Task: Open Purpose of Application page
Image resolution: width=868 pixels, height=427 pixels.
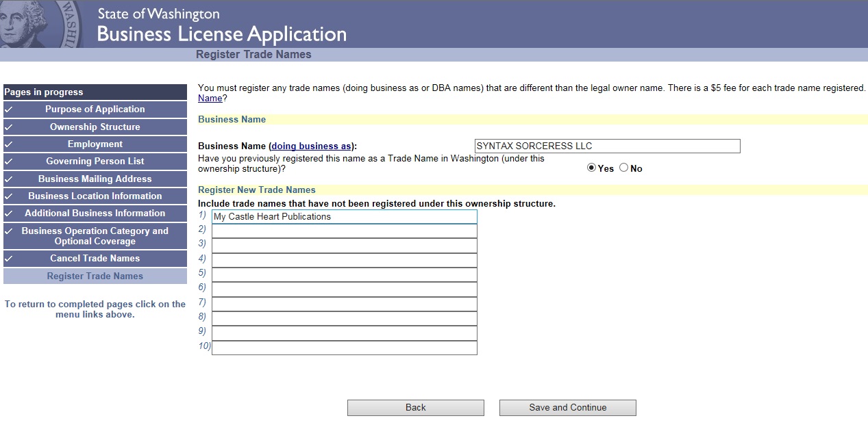Action: (95, 109)
